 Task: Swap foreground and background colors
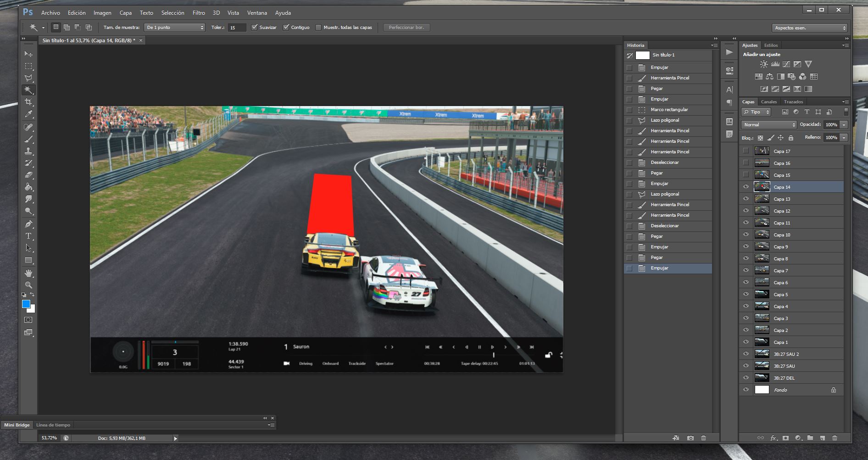tap(33, 295)
